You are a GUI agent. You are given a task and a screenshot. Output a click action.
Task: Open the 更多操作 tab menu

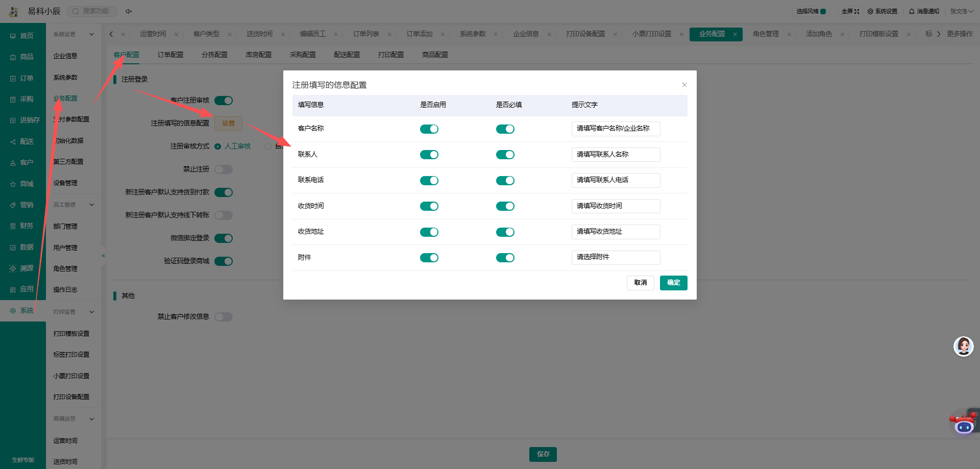pyautogui.click(x=960, y=34)
